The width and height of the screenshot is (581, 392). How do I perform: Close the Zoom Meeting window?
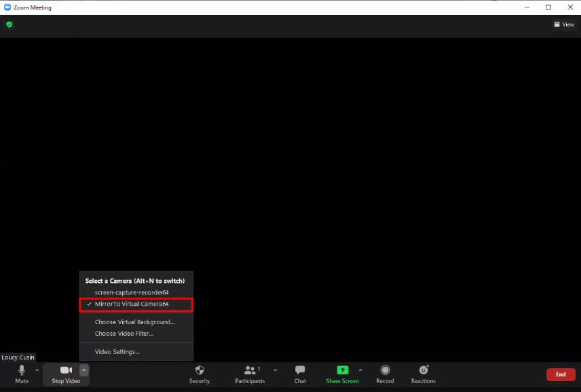[570, 7]
